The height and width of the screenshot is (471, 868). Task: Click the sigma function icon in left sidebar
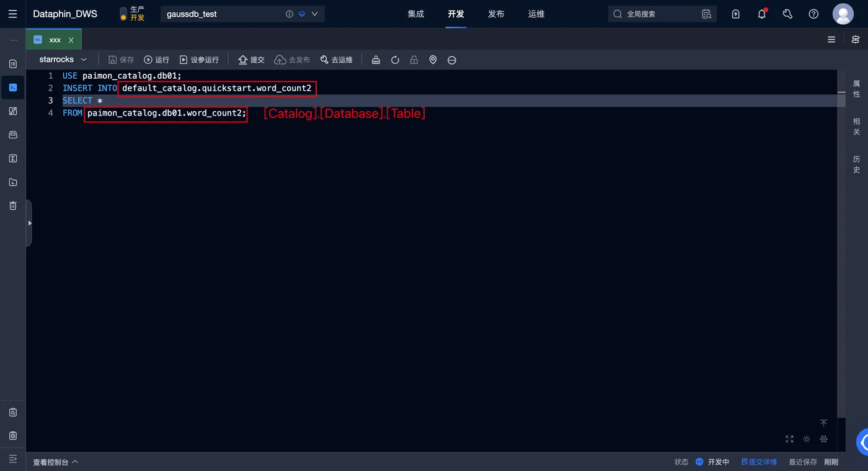coord(13,158)
